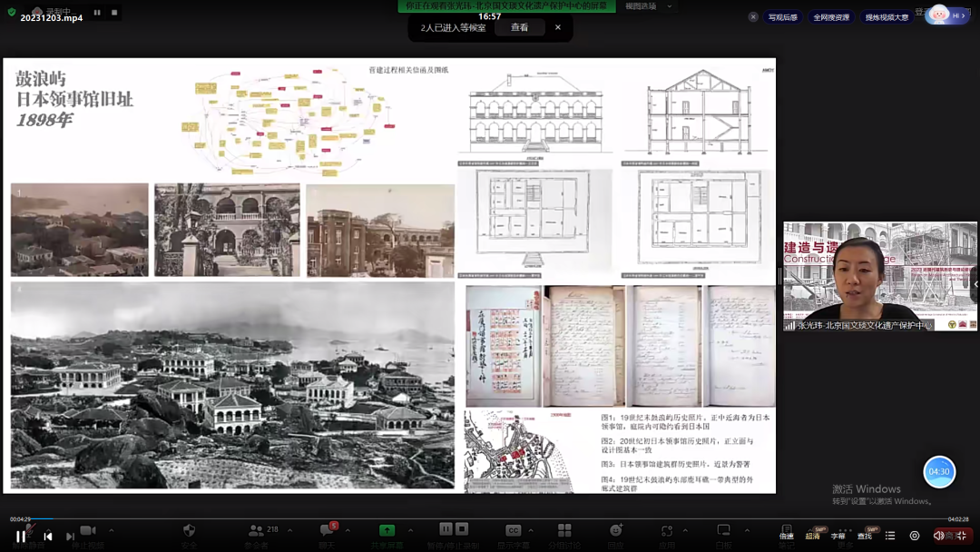Open 提炼视频大意 summary feature
The width and height of the screenshot is (980, 552).
tap(887, 17)
